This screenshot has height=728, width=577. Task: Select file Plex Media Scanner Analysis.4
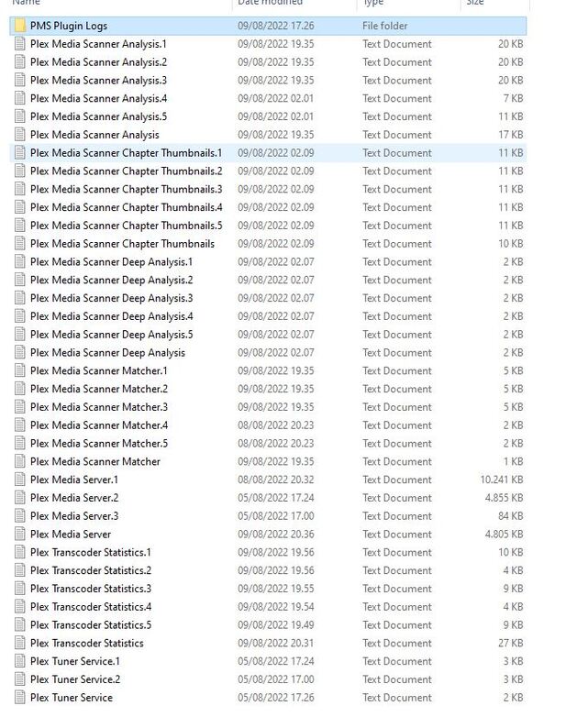click(x=98, y=98)
